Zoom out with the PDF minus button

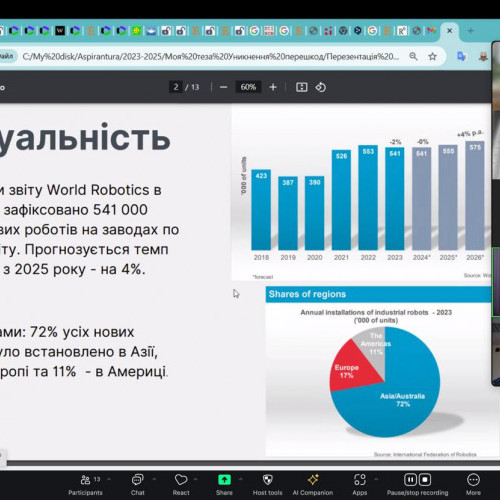(x=223, y=87)
